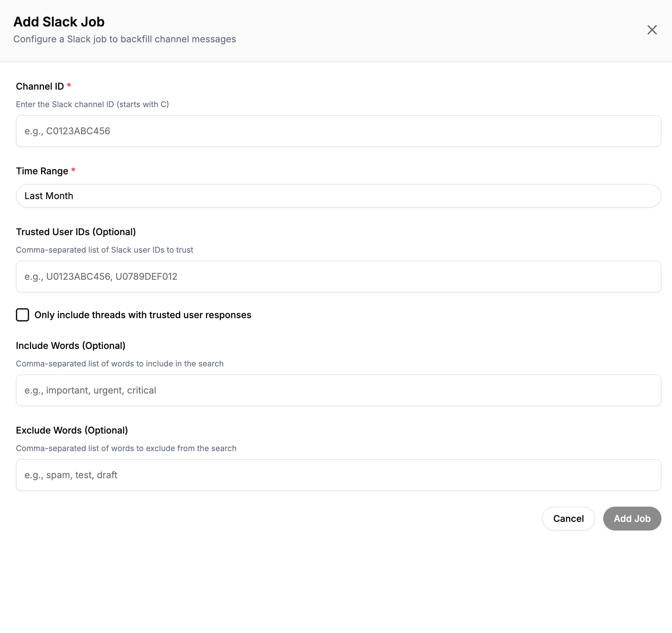Submit with the Add Job button

tap(631, 518)
